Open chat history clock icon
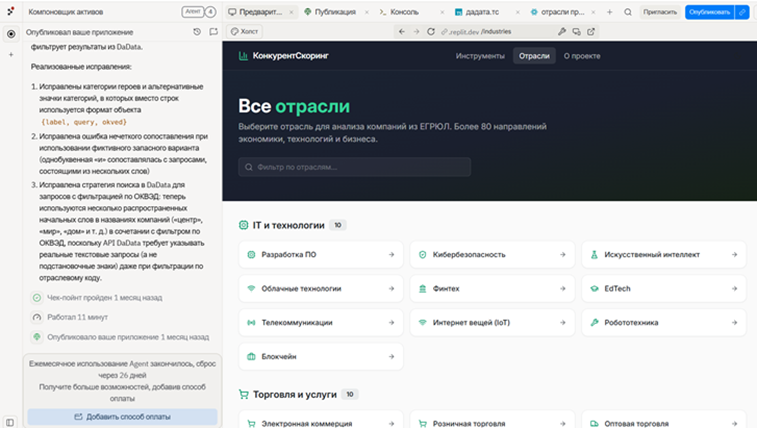Image resolution: width=757 pixels, height=428 pixels. pyautogui.click(x=197, y=32)
